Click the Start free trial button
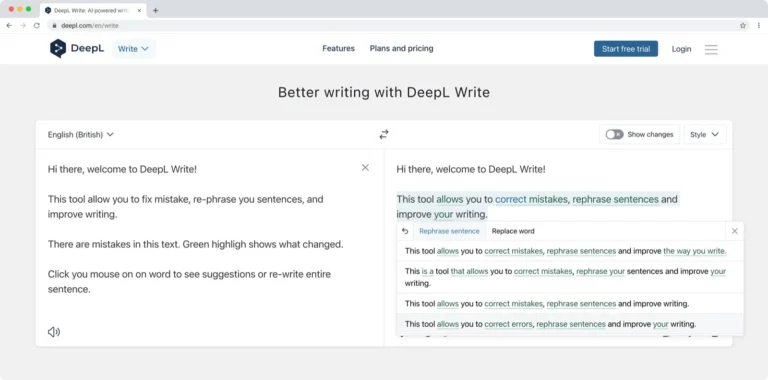 (626, 49)
